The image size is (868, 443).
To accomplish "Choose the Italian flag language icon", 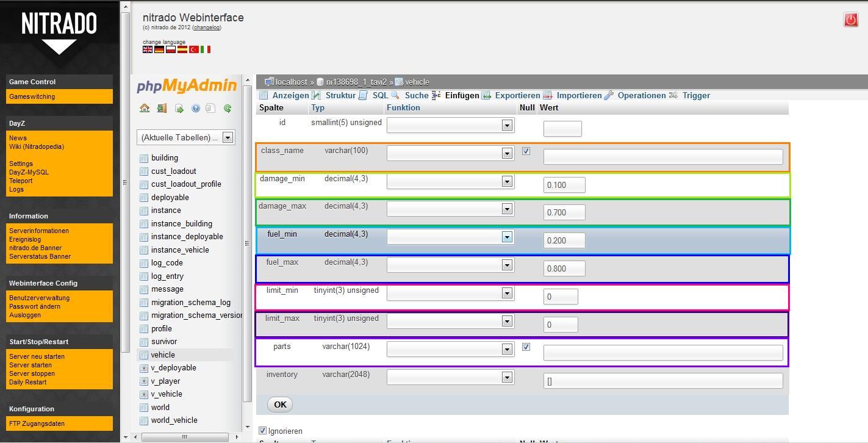I will pos(206,49).
